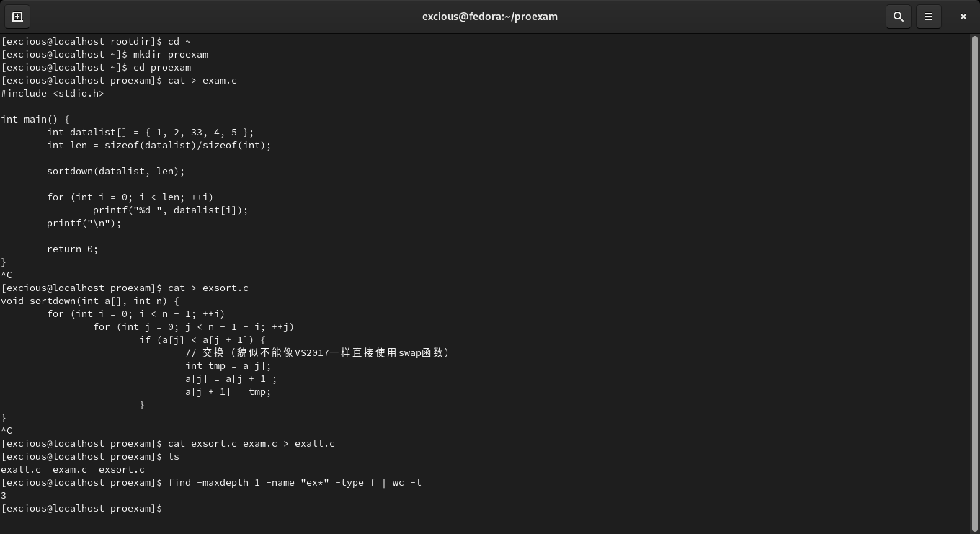The height and width of the screenshot is (534, 980).
Task: Click the 'int len = sizeof' line
Action: coord(159,146)
